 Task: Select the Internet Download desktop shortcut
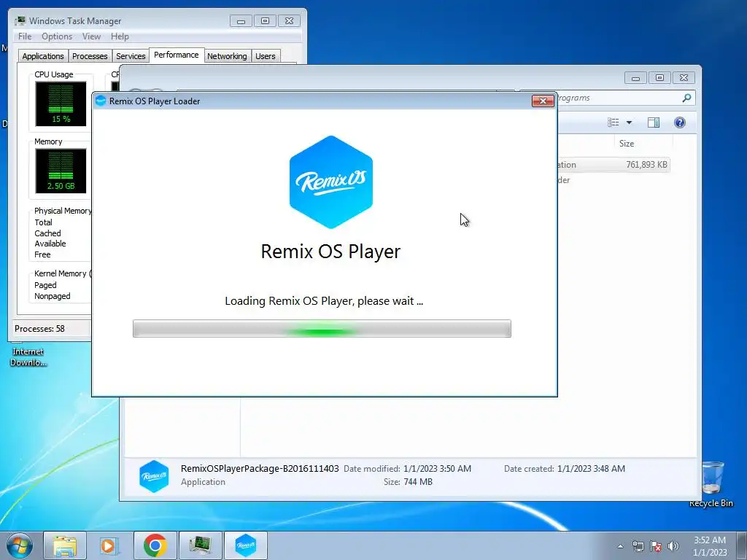point(28,356)
